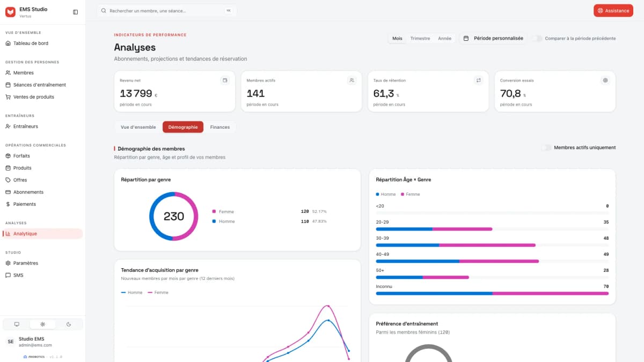Screen dimensions: 644x362
Task: Click the Paiements dollar icon
Action: coord(8,204)
